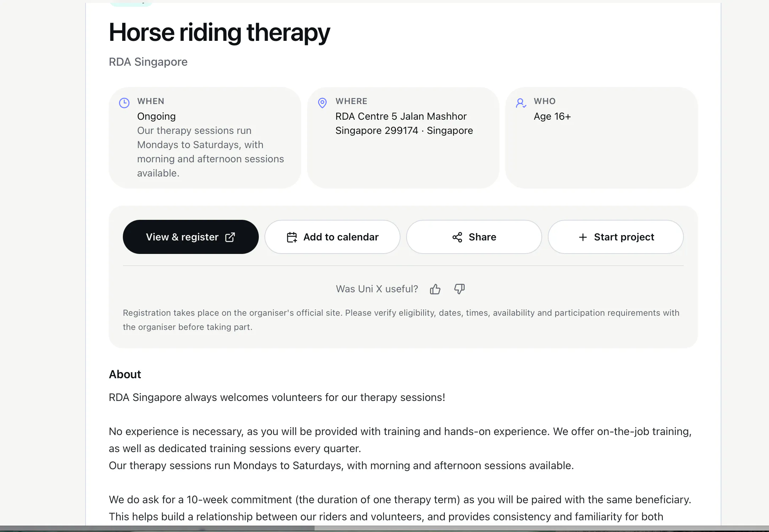Image resolution: width=769 pixels, height=532 pixels.
Task: Click the share nodes icon
Action: [x=457, y=237]
